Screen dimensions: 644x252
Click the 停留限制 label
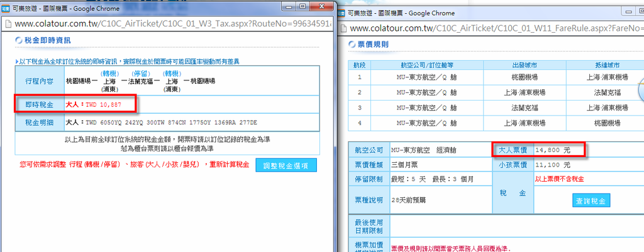coord(369,179)
